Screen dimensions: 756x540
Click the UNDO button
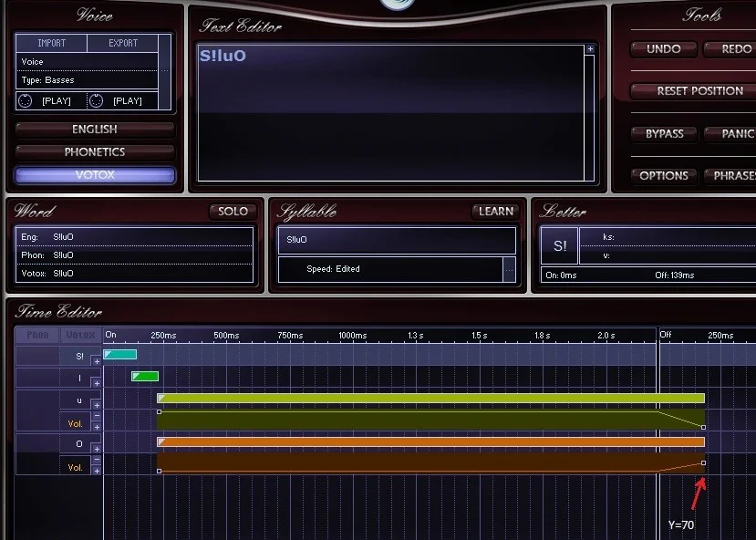point(663,48)
